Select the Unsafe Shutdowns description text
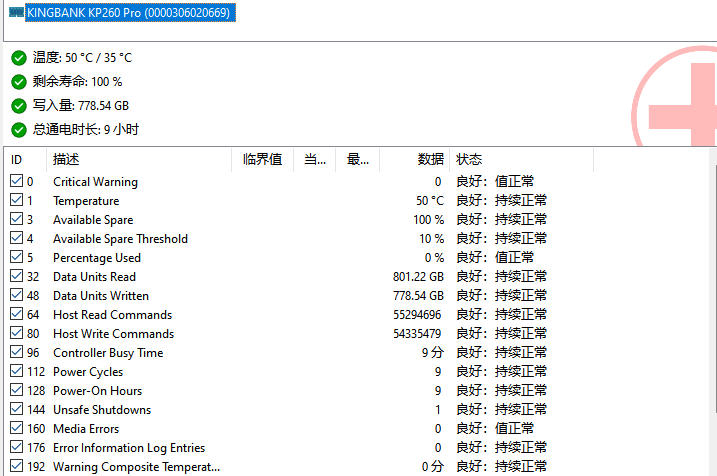The height and width of the screenshot is (476, 717). [102, 410]
